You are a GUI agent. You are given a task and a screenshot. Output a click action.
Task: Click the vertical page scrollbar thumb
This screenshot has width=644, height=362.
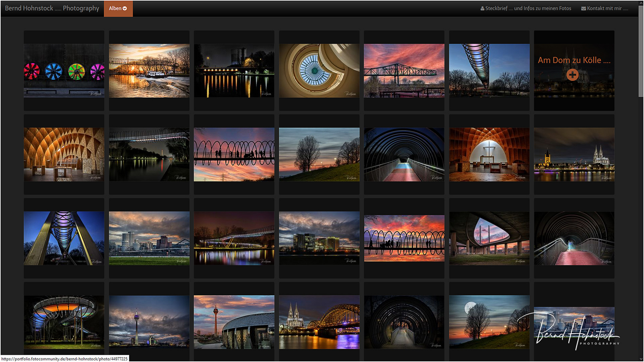coord(641,52)
